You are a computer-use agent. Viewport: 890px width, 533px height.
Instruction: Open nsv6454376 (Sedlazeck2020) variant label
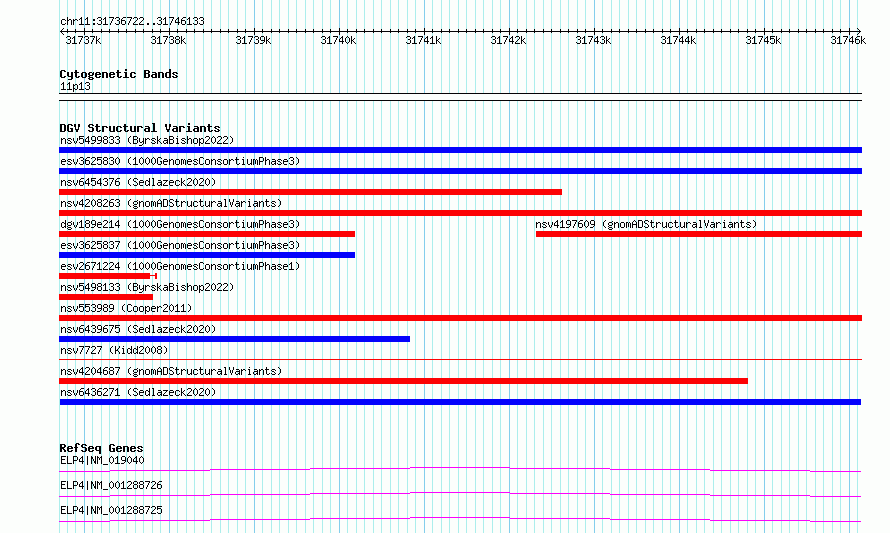(x=138, y=182)
